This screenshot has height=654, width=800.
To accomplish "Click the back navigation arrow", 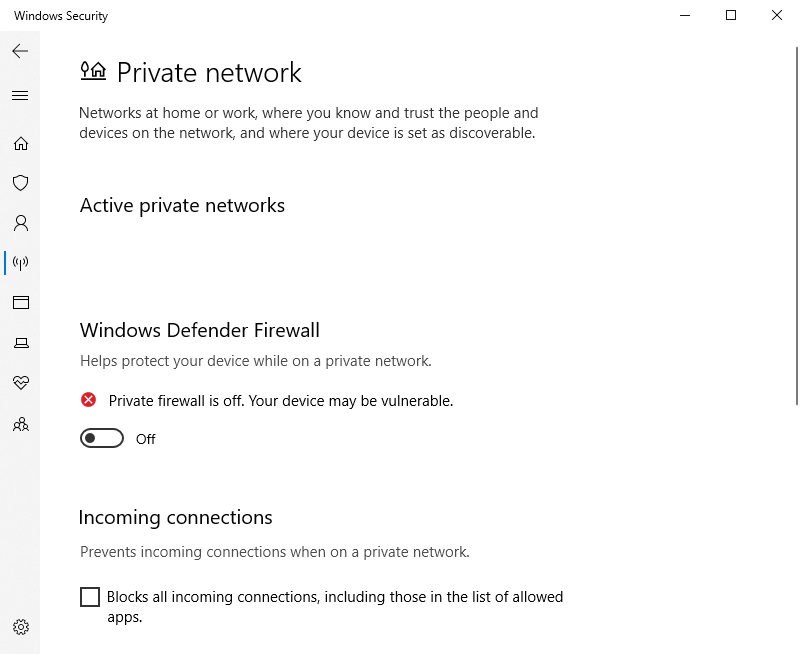I will pyautogui.click(x=20, y=51).
